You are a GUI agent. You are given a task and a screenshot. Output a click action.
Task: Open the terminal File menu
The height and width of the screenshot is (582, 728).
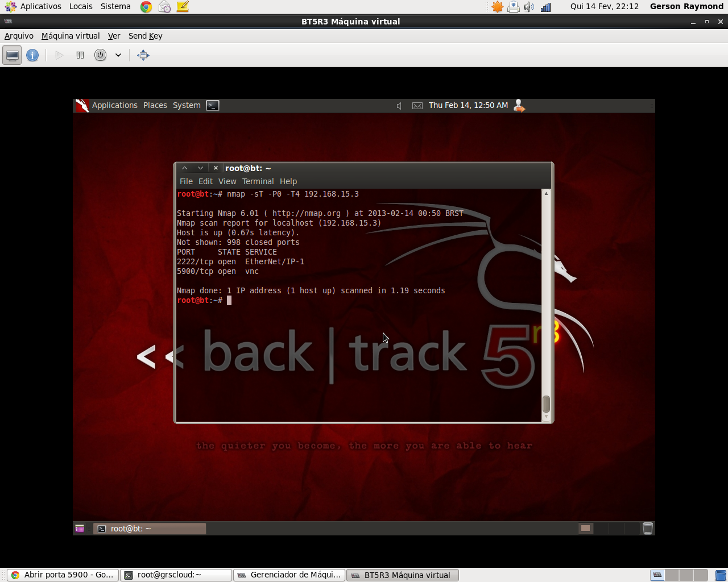pyautogui.click(x=186, y=181)
